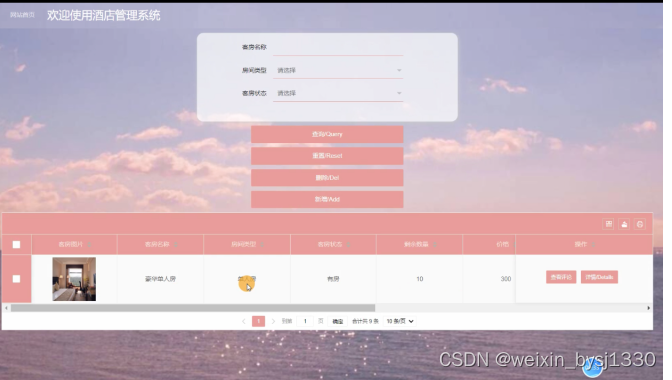This screenshot has height=380, width=672.
Task: Click the horizontal scrollbar thumb under the table
Action: click(x=193, y=308)
